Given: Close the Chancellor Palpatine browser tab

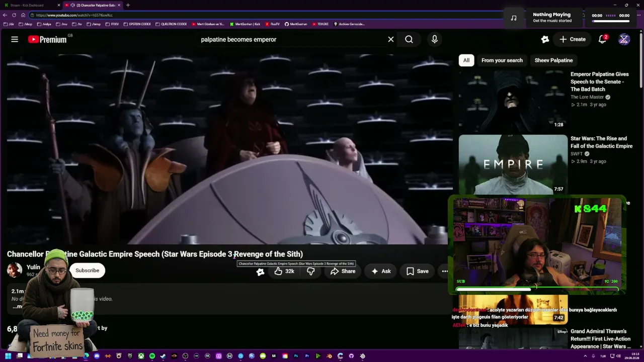Looking at the screenshot, I should (x=119, y=5).
